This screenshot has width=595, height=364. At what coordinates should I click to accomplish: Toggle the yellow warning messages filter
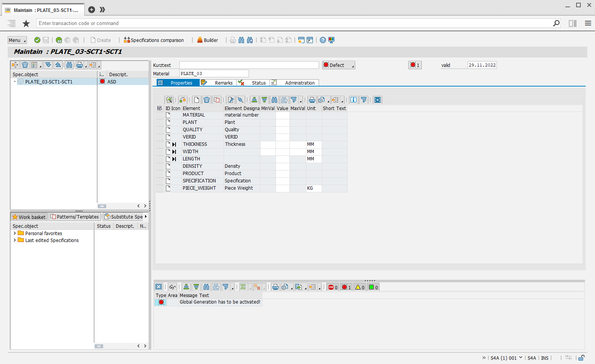(x=359, y=287)
